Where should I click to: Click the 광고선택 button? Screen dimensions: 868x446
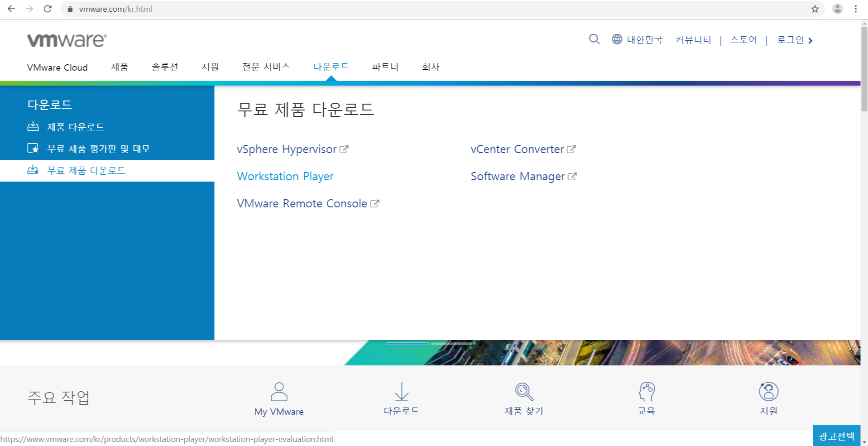[837, 436]
